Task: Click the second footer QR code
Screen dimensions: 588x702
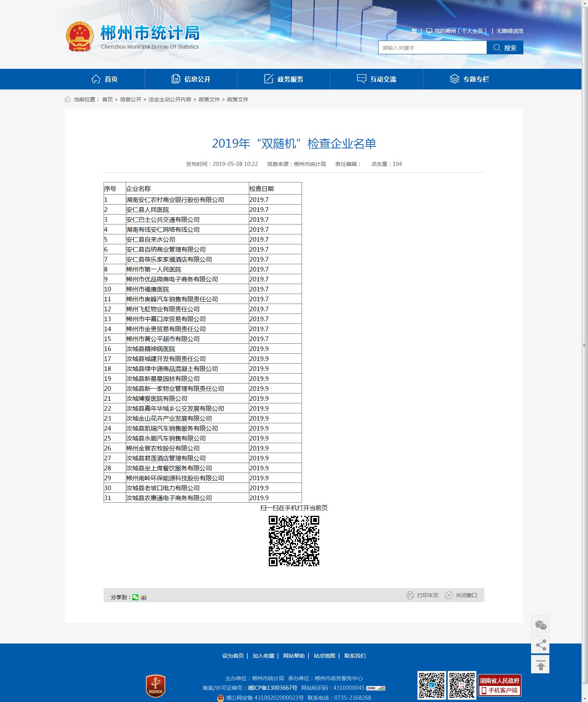Action: pos(462,685)
